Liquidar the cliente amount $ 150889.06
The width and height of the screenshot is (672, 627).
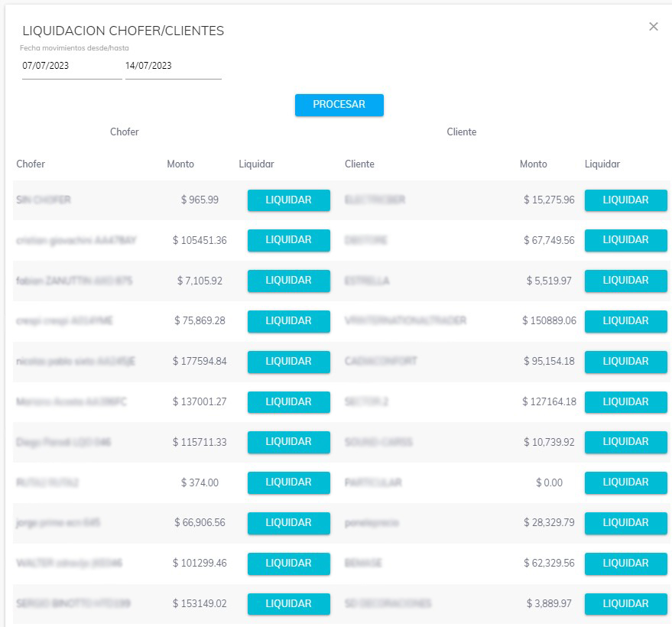pos(625,321)
